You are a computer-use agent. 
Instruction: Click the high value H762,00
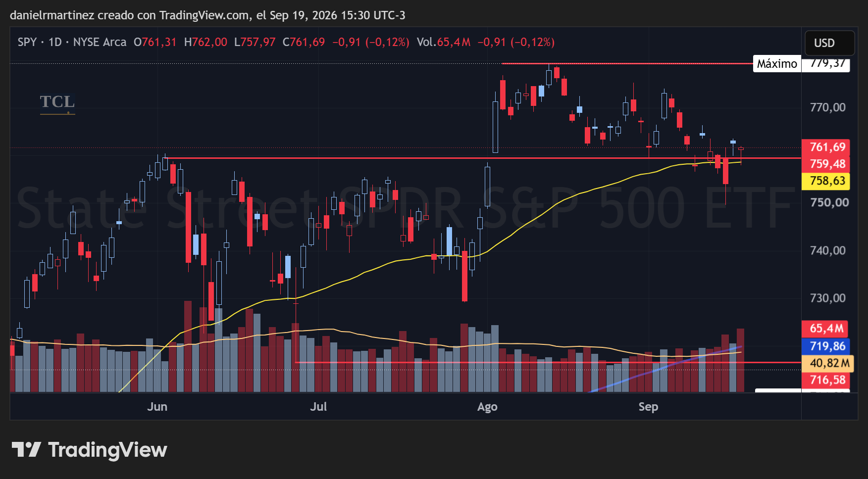click(x=205, y=42)
